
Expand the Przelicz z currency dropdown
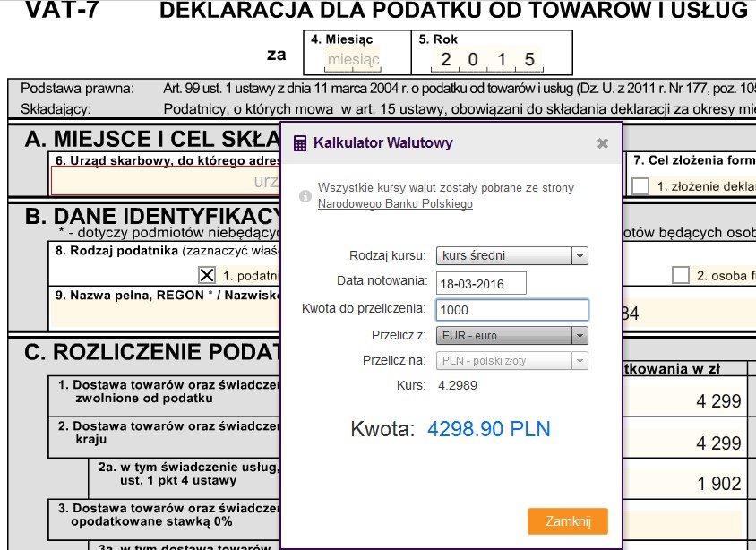(x=512, y=336)
